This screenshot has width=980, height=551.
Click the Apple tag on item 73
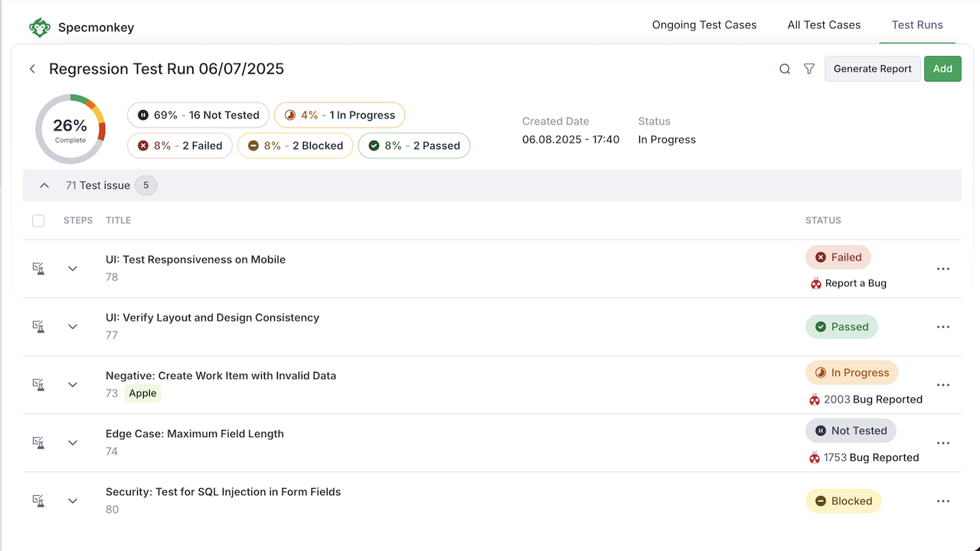[x=142, y=393]
